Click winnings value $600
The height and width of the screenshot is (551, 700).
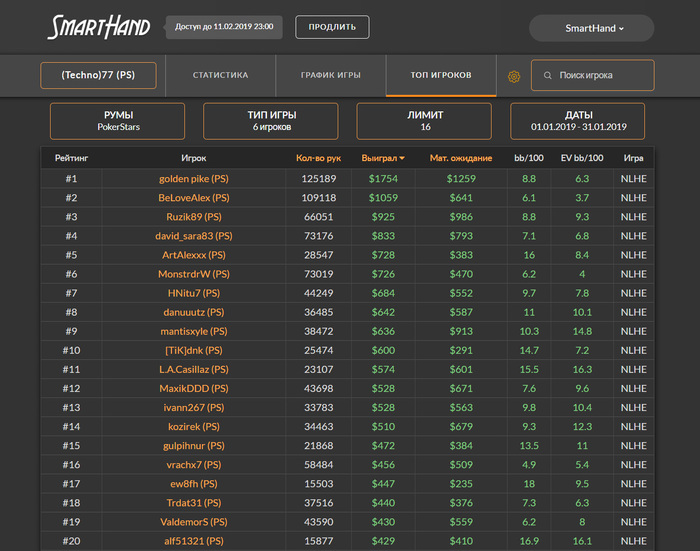(383, 351)
